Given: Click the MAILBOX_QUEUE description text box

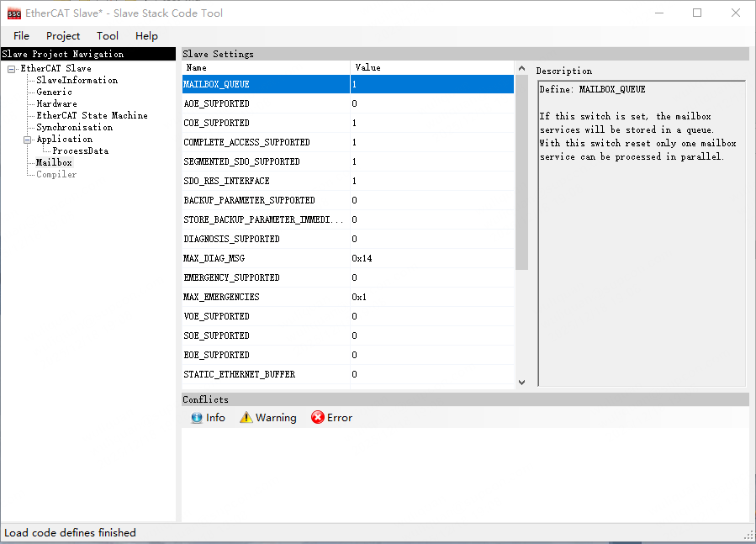Looking at the screenshot, I should [x=642, y=234].
